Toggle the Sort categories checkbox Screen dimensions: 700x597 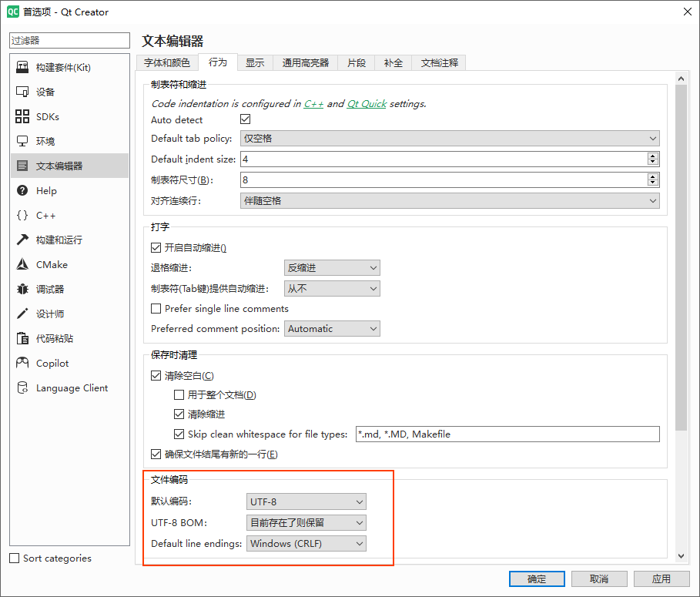coord(15,558)
